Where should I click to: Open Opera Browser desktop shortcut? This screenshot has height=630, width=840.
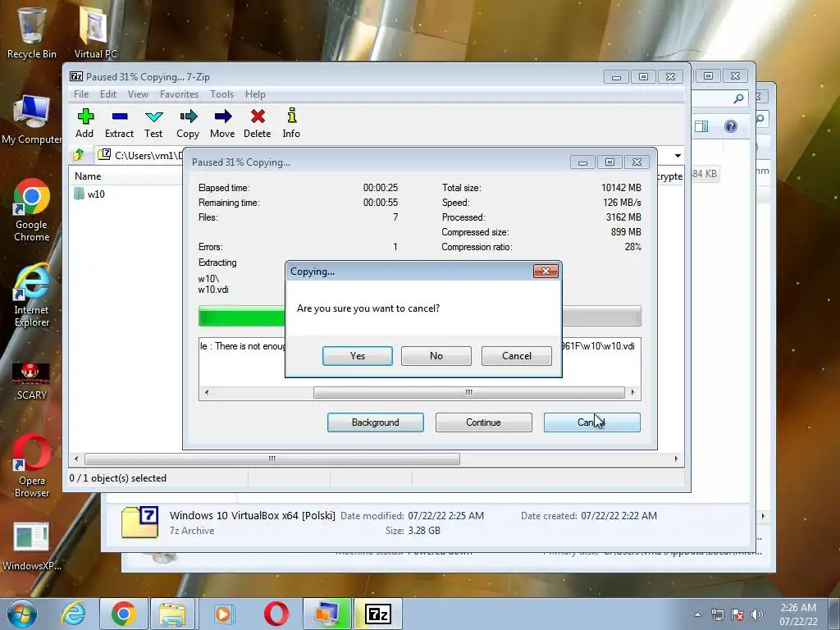pyautogui.click(x=32, y=466)
